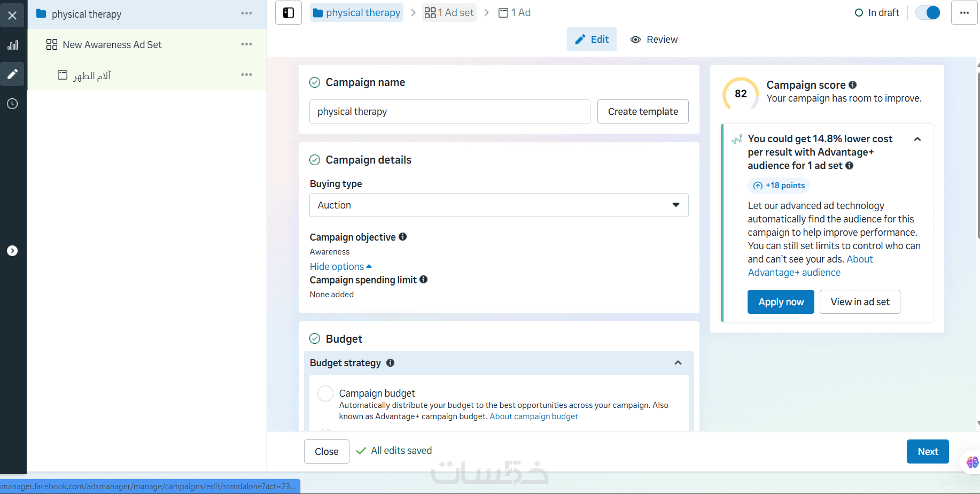Viewport: 980px width, 494px height.
Task: Show info for Advantage+ audience recommendation
Action: click(850, 166)
